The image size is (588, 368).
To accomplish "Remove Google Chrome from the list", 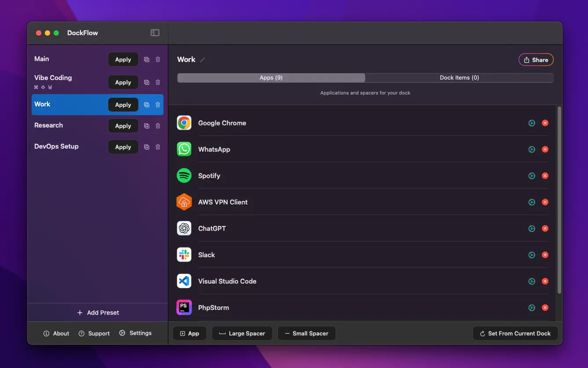I will pos(545,123).
